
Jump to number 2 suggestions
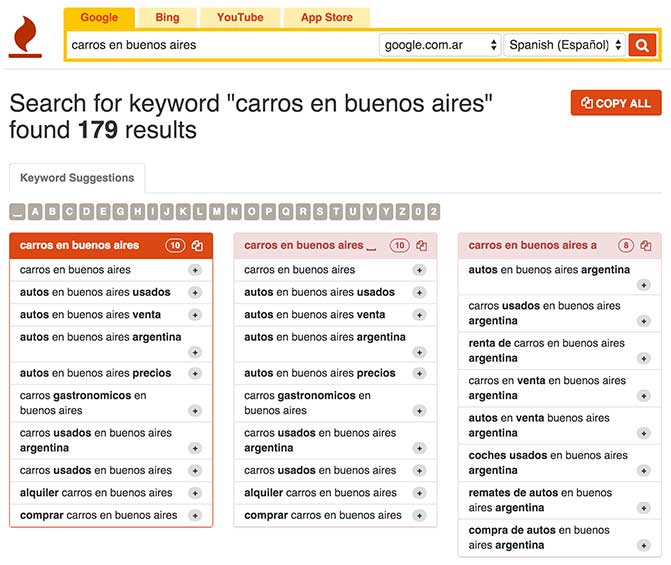[x=433, y=212]
